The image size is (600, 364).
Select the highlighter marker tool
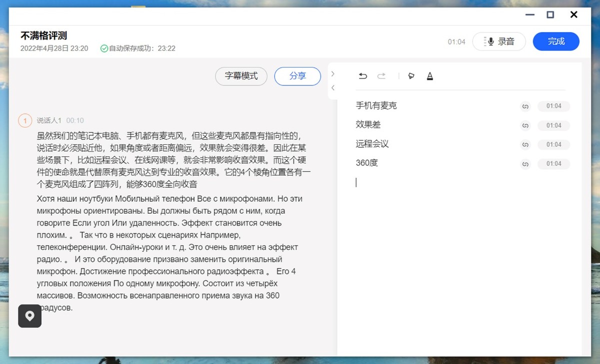411,76
